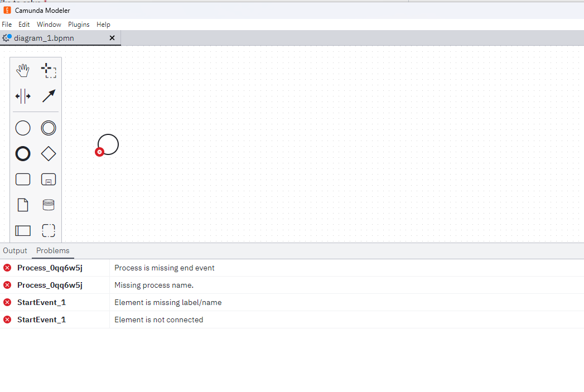This screenshot has height=392, width=584.
Task: Select the Intermediate Event palette icon
Action: 49,128
